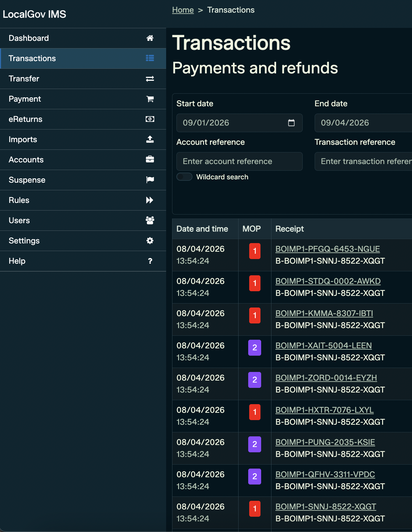Viewport: 412px width, 532px height.
Task: Click the Transfer arrows icon
Action: click(x=150, y=79)
